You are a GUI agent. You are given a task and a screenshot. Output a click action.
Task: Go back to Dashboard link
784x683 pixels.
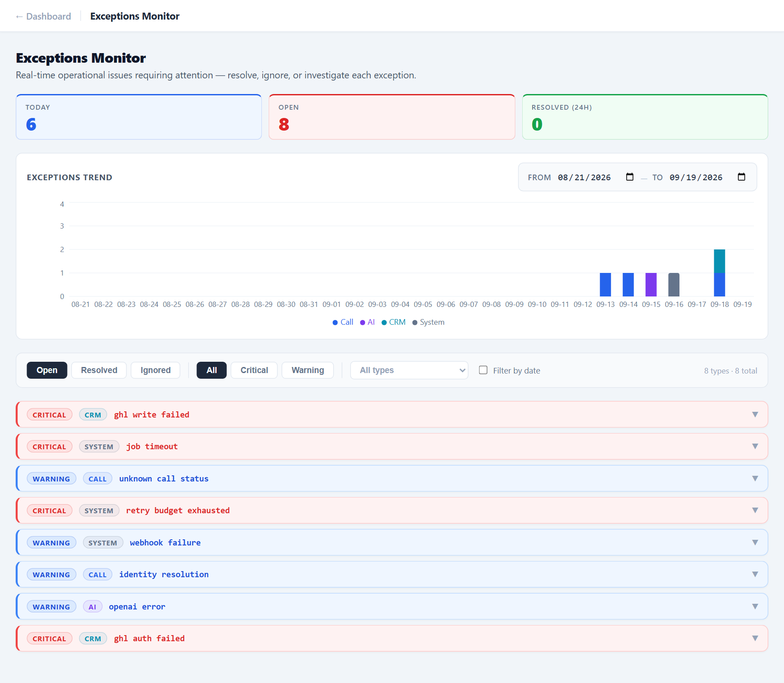tap(43, 16)
